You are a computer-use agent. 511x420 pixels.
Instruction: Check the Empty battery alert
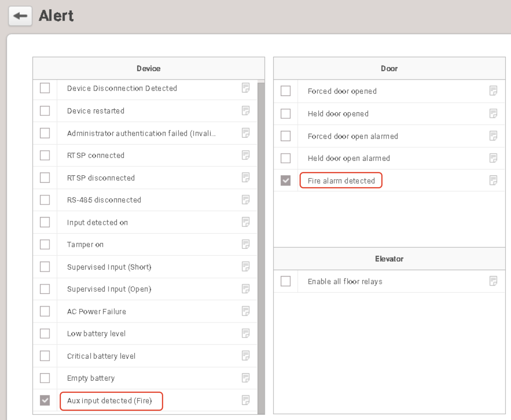[45, 378]
